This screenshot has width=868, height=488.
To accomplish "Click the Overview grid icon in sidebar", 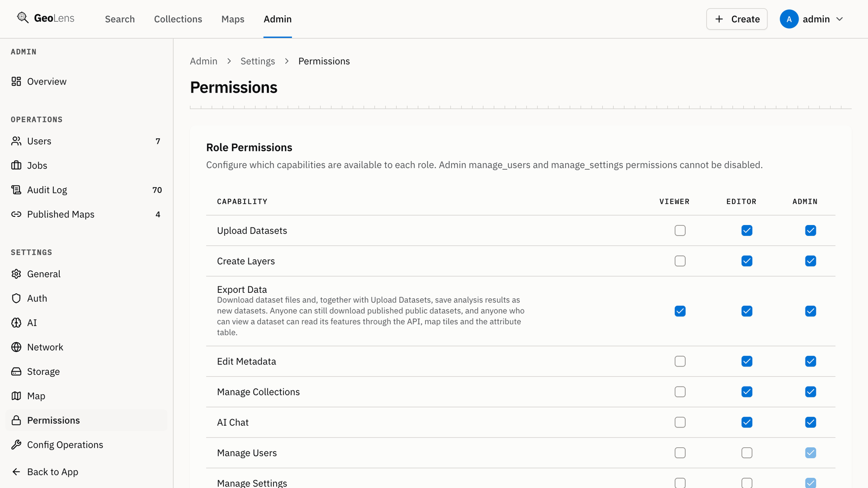I will click(x=16, y=81).
